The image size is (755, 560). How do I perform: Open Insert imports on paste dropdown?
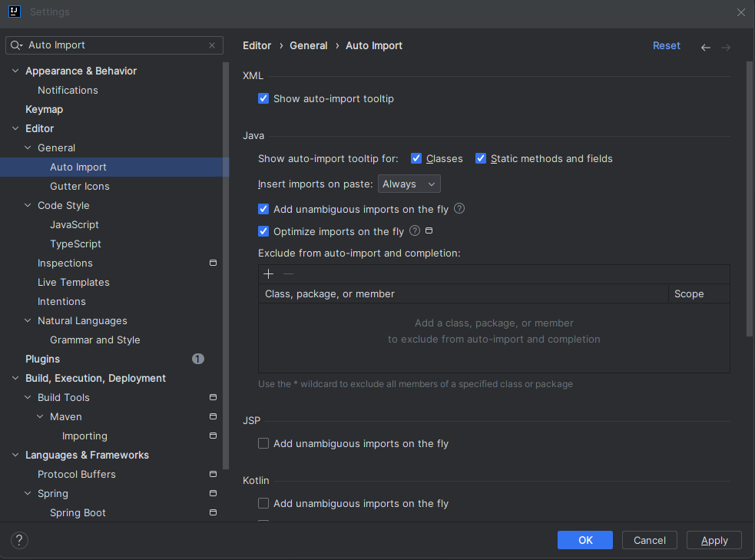pyautogui.click(x=409, y=184)
